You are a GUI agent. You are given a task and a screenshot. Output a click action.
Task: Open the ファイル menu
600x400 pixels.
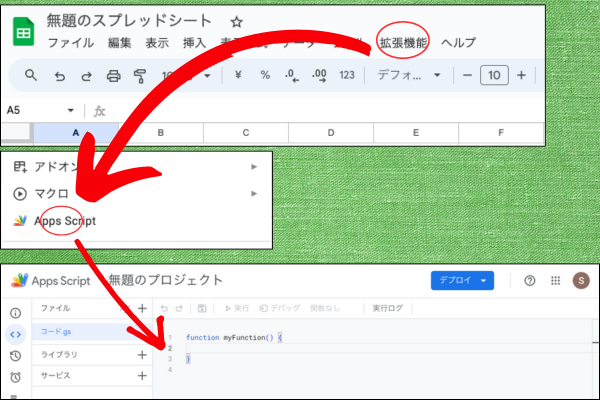point(70,42)
